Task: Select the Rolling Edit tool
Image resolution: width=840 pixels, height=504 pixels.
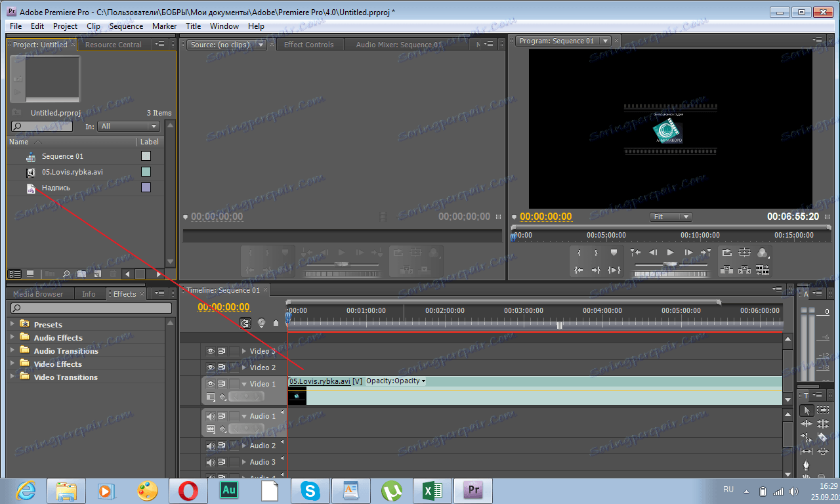Action: tap(823, 424)
